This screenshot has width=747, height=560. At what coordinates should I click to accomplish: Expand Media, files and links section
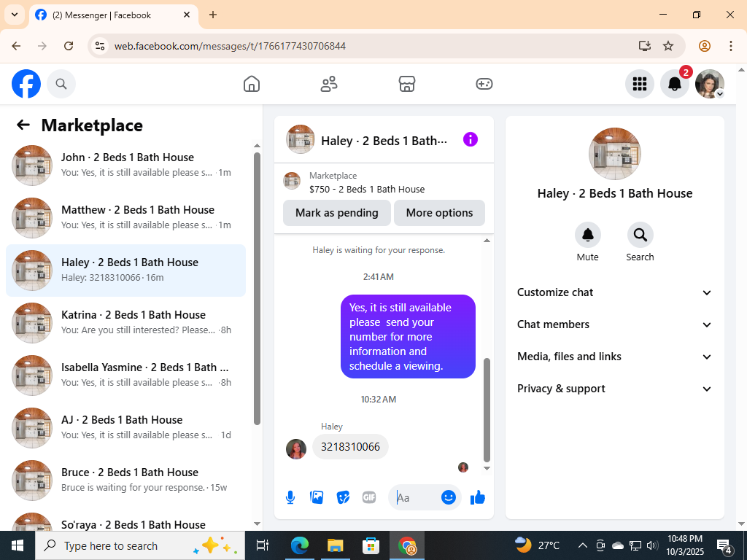click(614, 357)
